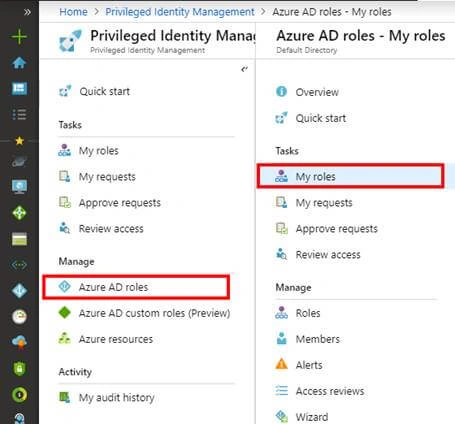Collapse the Privileged Identity Management menu pane

(x=244, y=69)
